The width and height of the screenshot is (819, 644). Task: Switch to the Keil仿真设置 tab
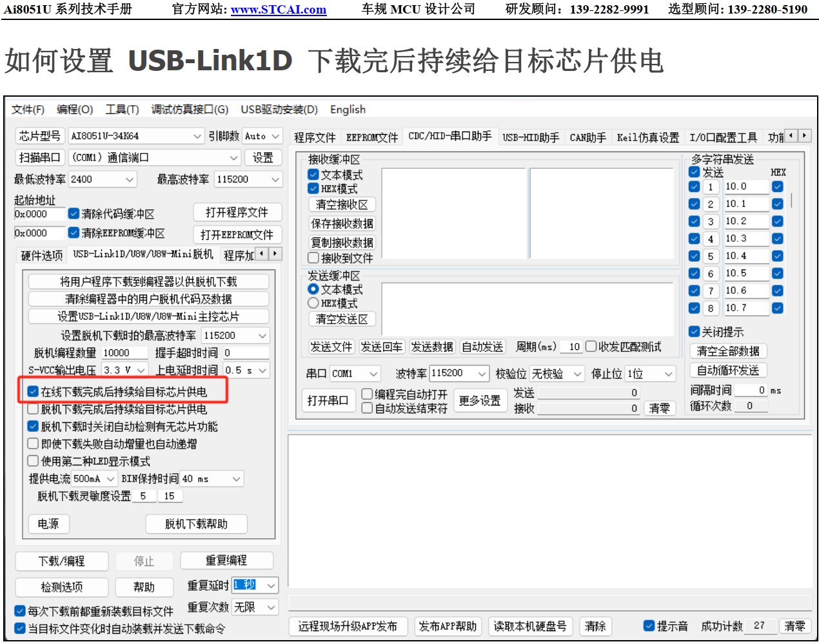[648, 137]
